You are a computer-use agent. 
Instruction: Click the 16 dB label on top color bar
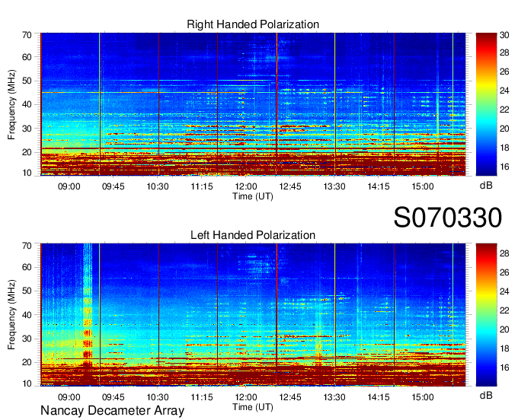pos(504,167)
